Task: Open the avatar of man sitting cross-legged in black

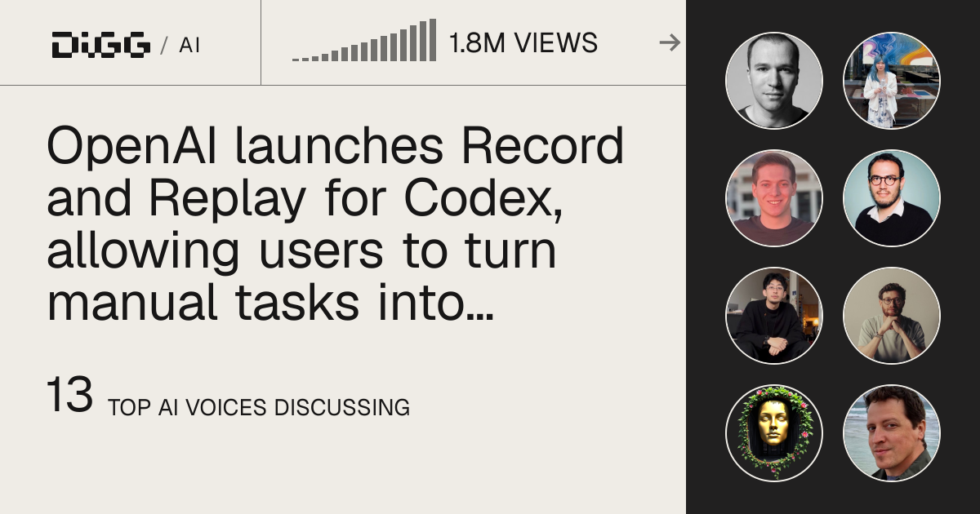Action: [x=774, y=316]
